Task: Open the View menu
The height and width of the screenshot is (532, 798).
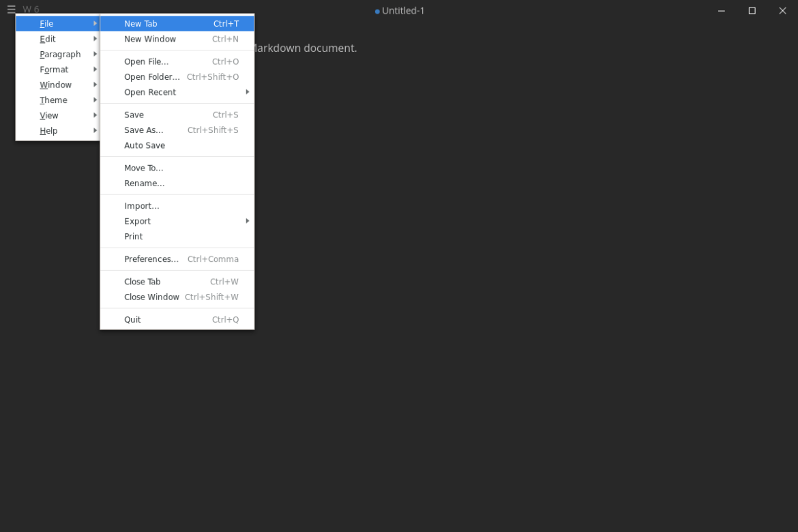Action: [x=48, y=115]
